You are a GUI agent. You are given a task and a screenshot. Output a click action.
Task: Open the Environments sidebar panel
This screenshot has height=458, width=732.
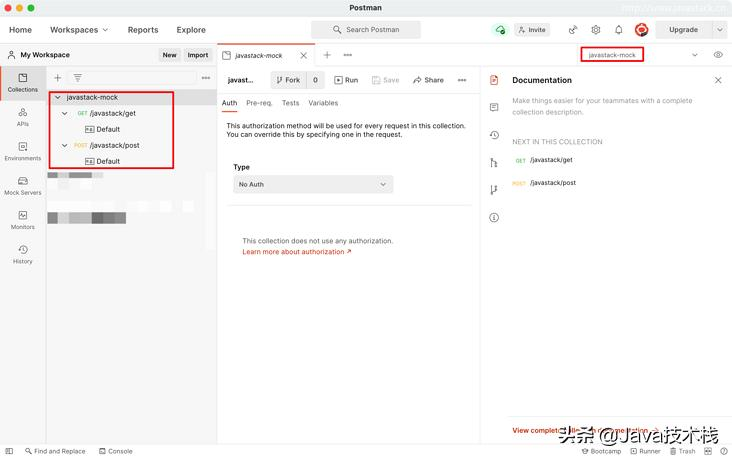point(22,152)
